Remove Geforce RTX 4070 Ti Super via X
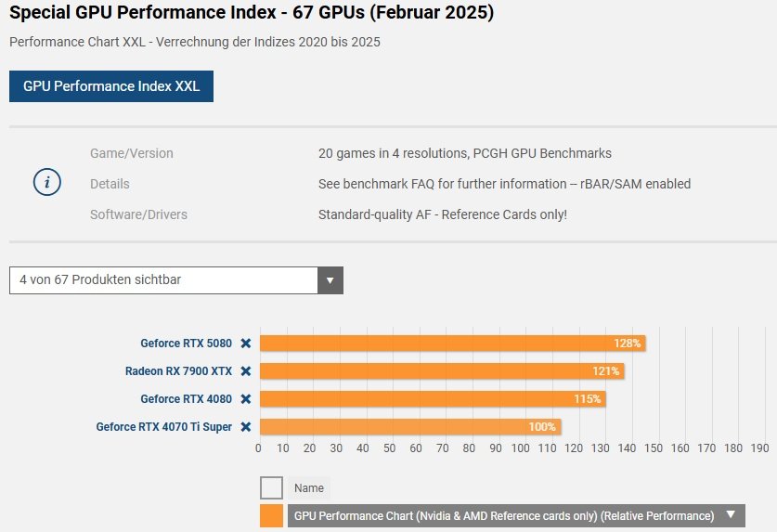777x532 pixels. coord(246,426)
